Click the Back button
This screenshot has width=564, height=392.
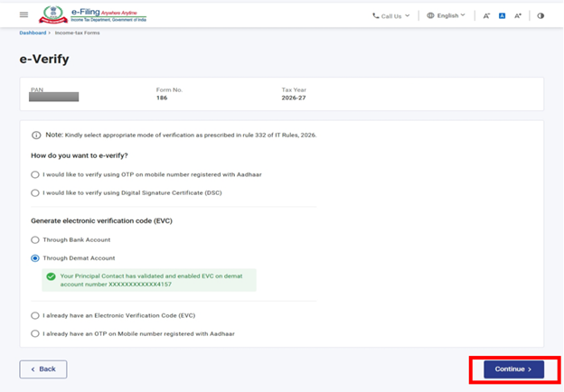pyautogui.click(x=43, y=369)
